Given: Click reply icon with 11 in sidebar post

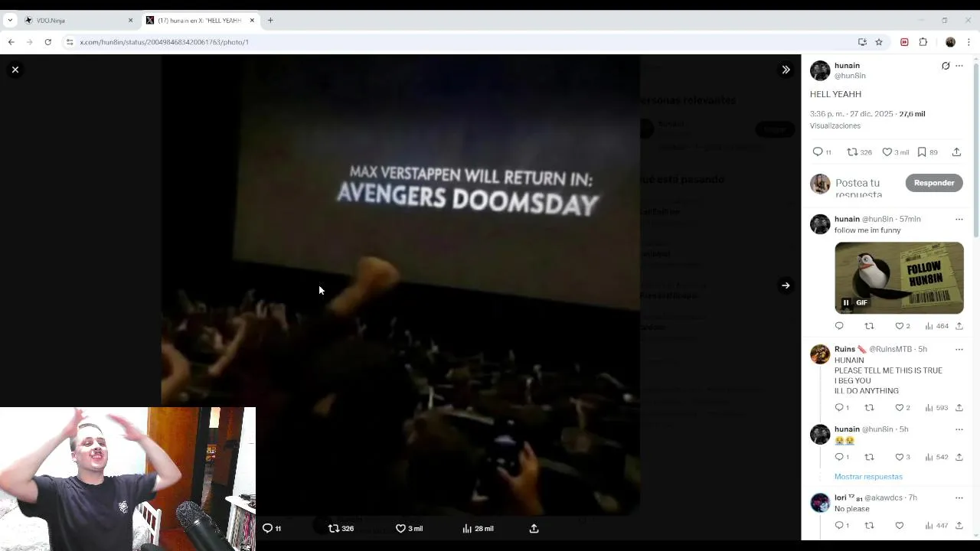Looking at the screenshot, I should pos(822,152).
